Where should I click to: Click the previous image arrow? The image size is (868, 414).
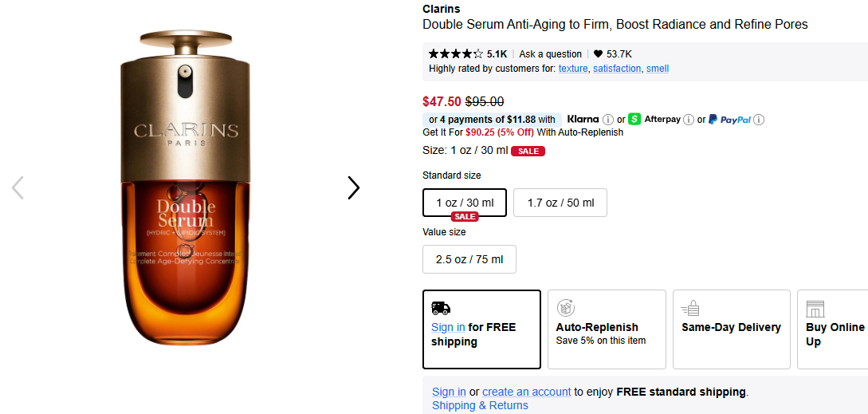[x=18, y=187]
